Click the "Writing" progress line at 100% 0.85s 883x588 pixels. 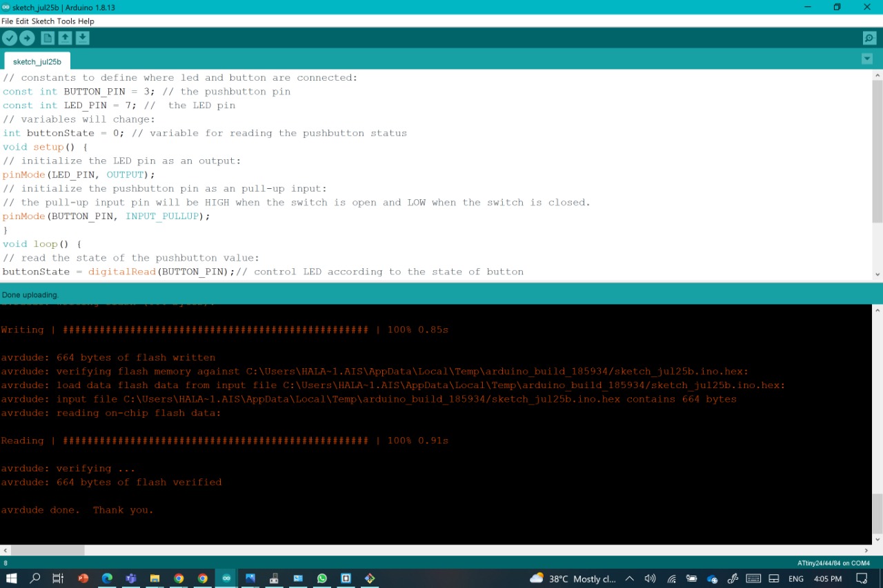tap(225, 330)
